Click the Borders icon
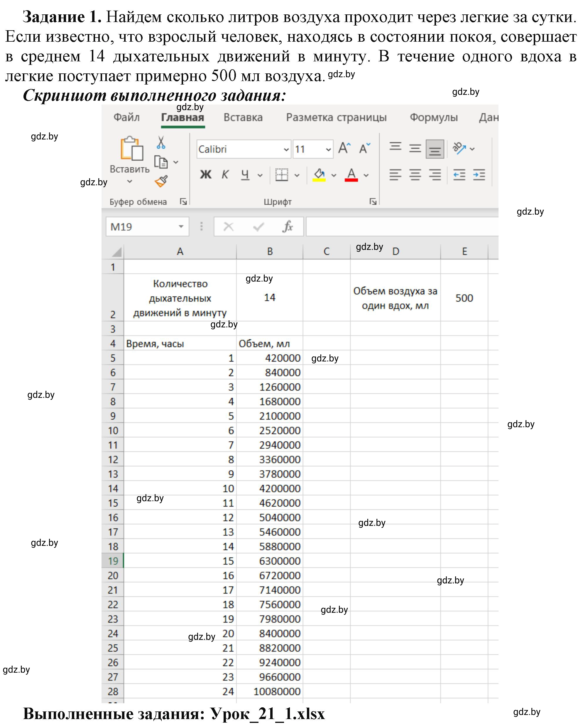Screen dimensions: 588x727 pos(281,175)
